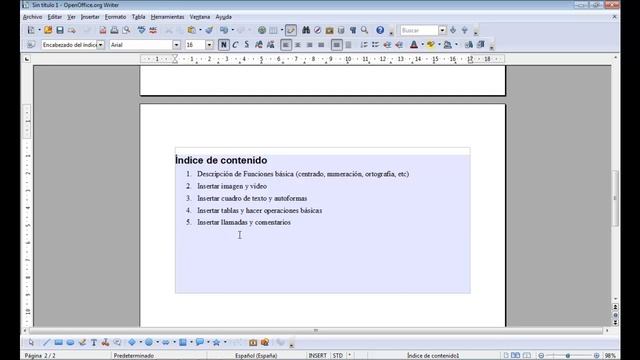Align the text to the right
Image resolution: width=640 pixels, height=360 pixels.
coord(309,45)
